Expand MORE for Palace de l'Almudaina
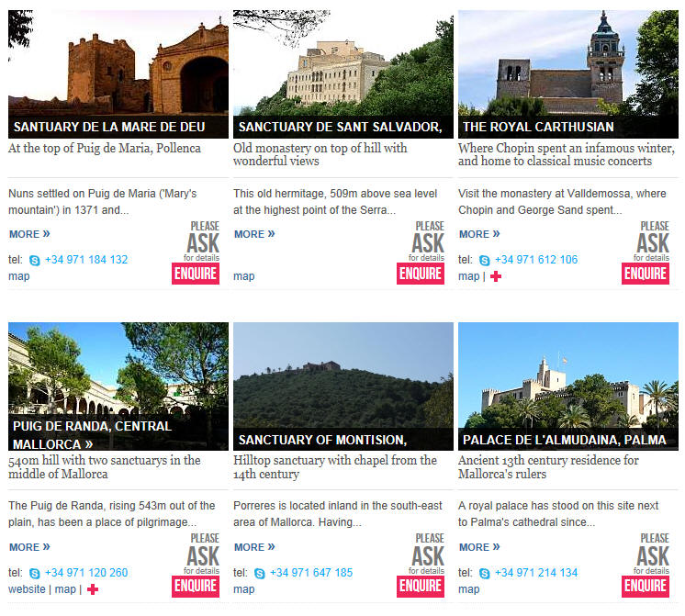Screen dimensions: 685x616 click(479, 547)
